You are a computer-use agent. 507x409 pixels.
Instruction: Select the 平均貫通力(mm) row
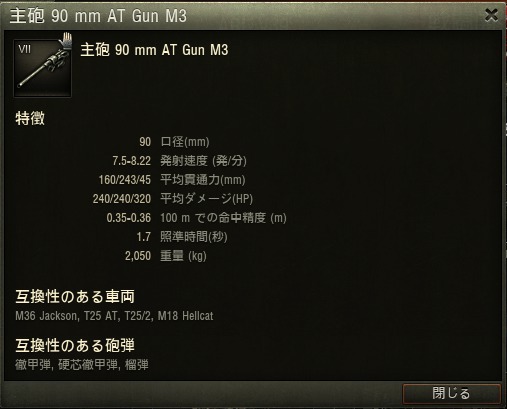pos(172,180)
